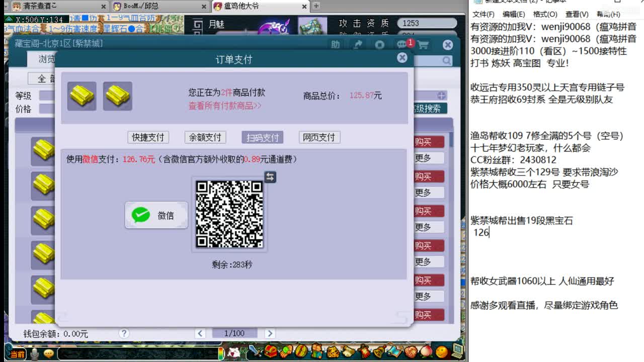This screenshot has height=362, width=644.
Task: Go to next page arrow
Action: point(270,333)
